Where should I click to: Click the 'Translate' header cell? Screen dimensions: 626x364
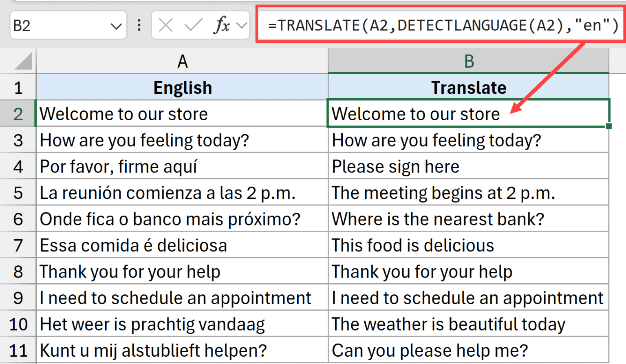coord(469,87)
